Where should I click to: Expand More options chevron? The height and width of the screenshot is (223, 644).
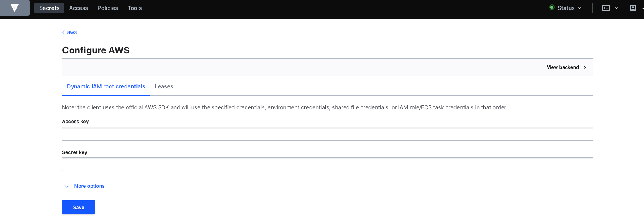[x=67, y=186]
